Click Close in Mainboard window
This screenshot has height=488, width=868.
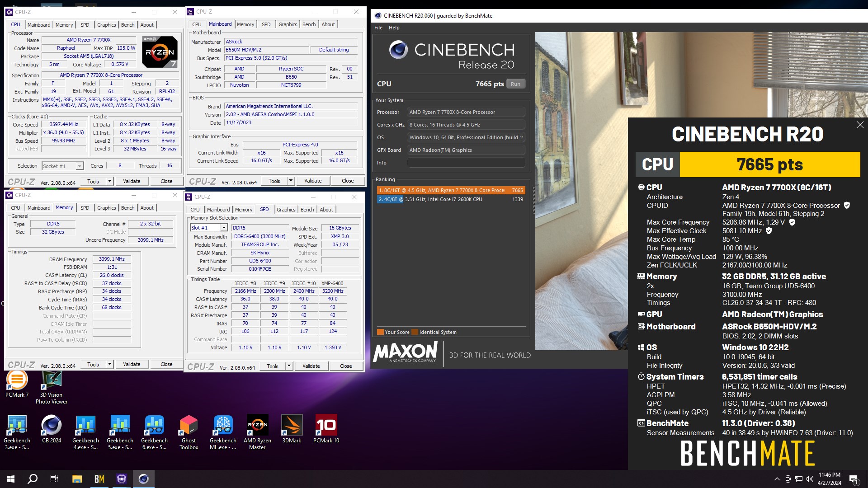(348, 181)
